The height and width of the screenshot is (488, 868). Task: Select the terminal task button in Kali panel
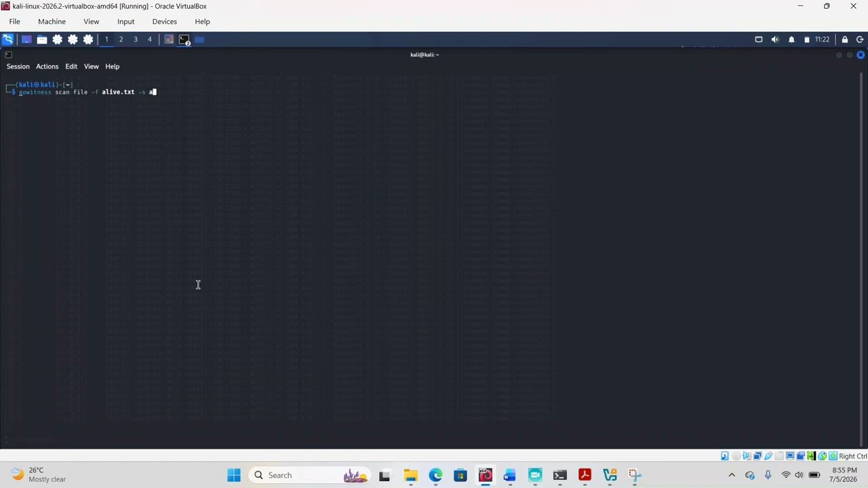184,39
